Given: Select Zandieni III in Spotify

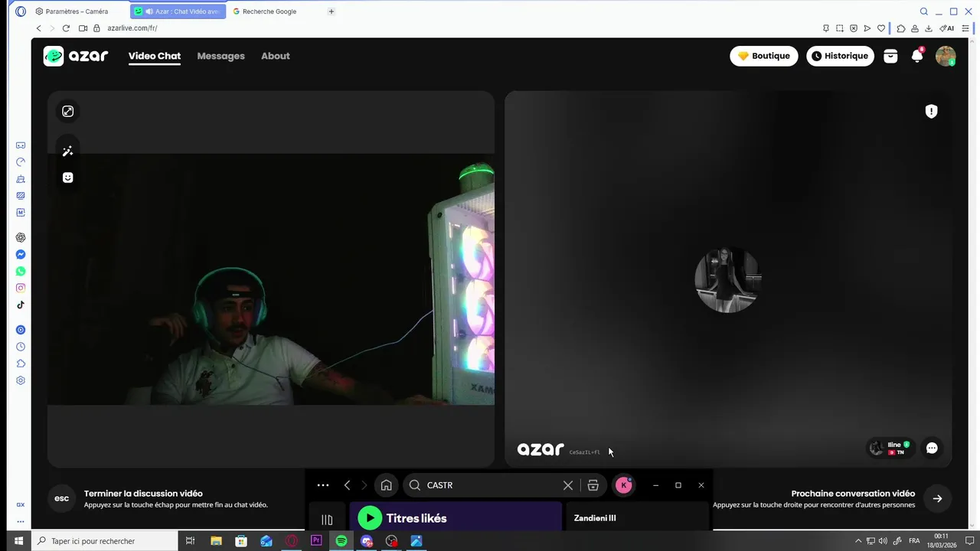Looking at the screenshot, I should coord(595,518).
